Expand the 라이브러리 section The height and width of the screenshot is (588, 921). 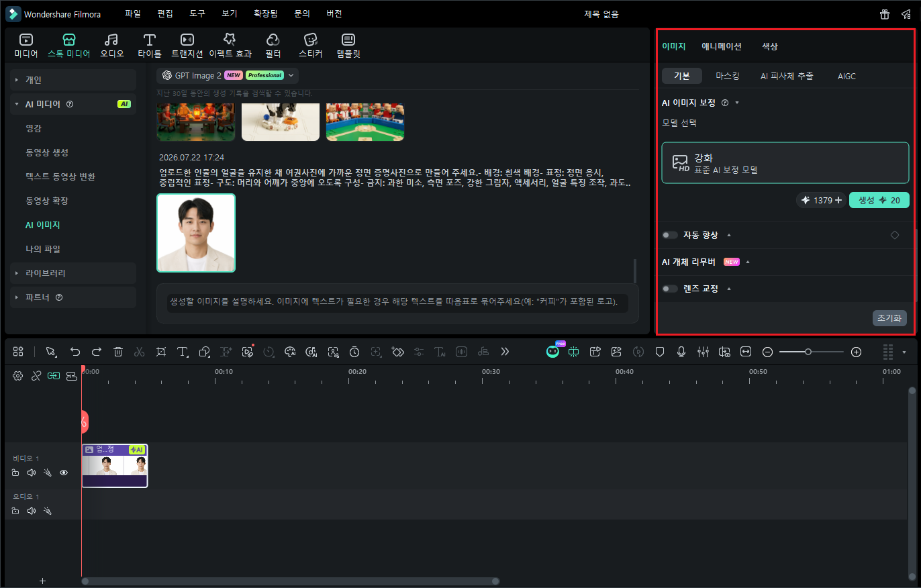73,273
